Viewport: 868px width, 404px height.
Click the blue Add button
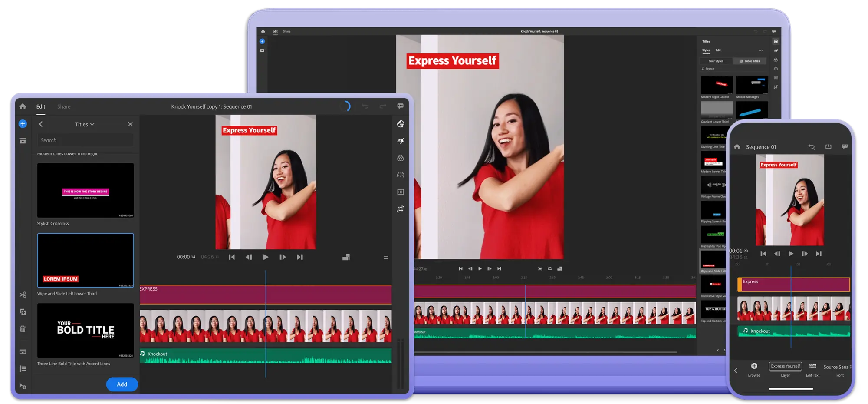[122, 384]
